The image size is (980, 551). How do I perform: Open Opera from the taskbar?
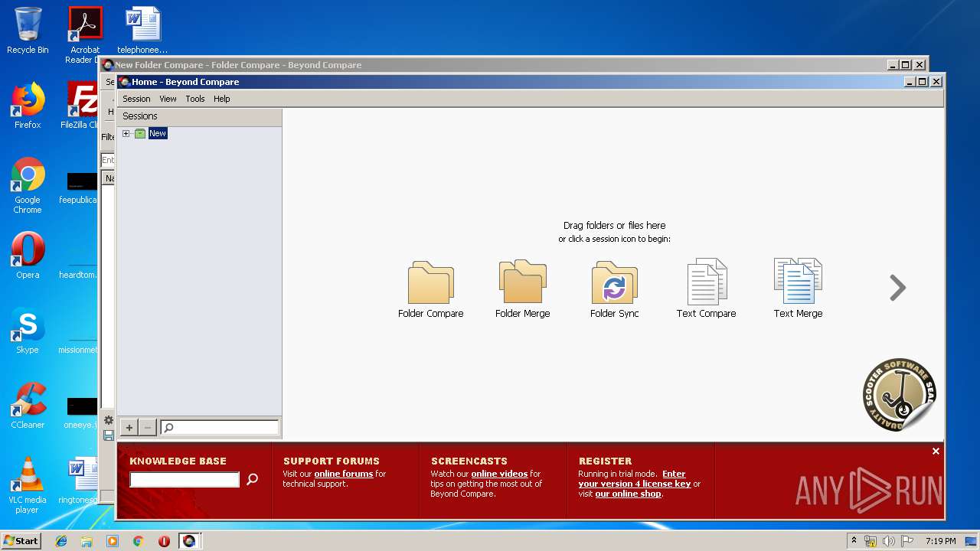(164, 541)
